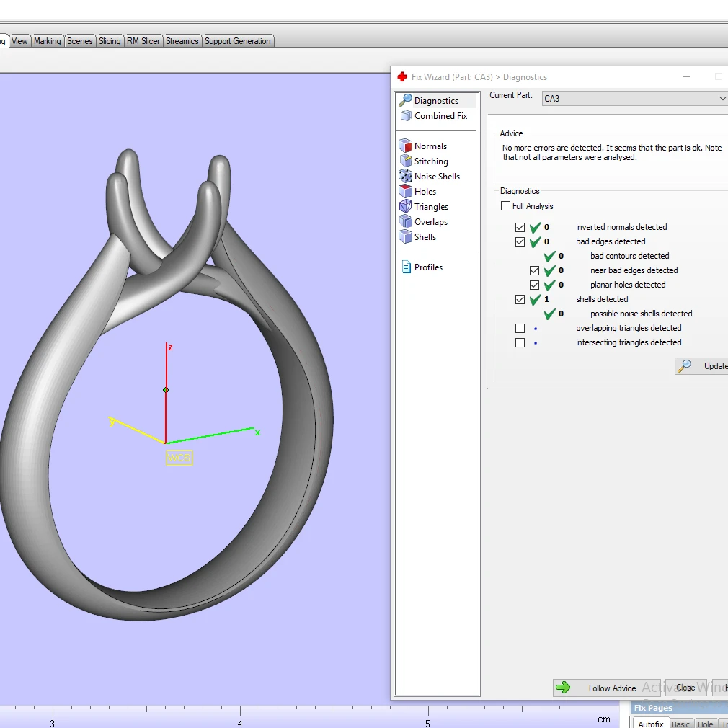728x728 pixels.
Task: Select the Basic tab in Fix Pages
Action: pos(680,723)
